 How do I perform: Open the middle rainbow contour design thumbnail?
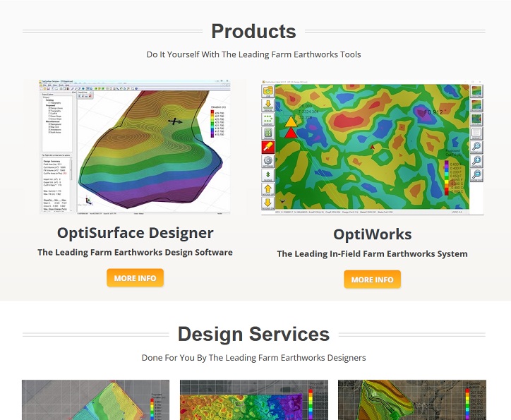pos(254,400)
